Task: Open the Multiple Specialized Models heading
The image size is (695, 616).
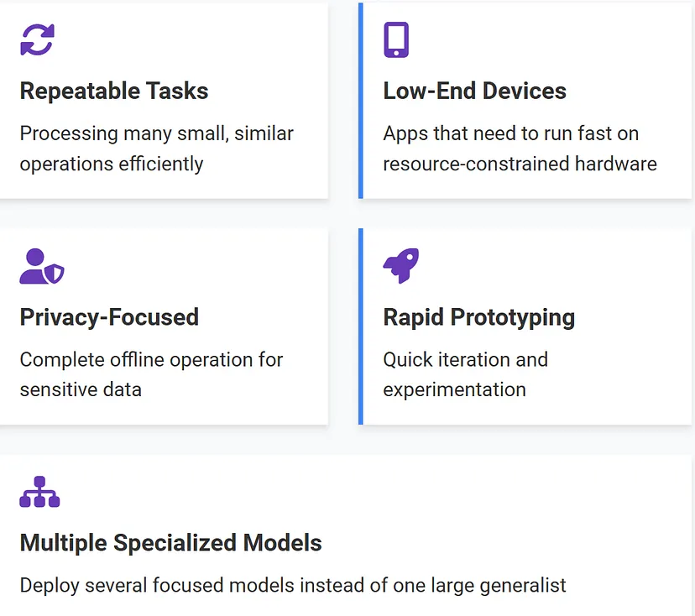Action: point(170,543)
